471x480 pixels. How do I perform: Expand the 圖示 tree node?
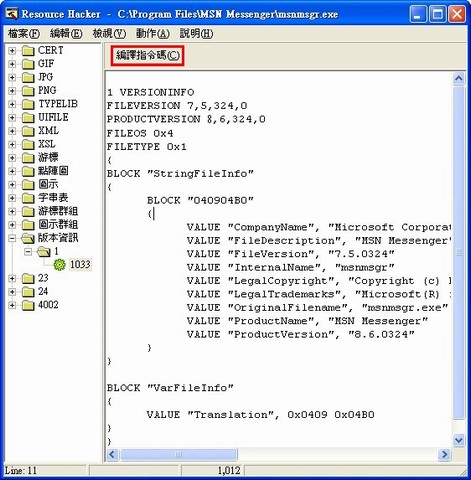[12, 185]
